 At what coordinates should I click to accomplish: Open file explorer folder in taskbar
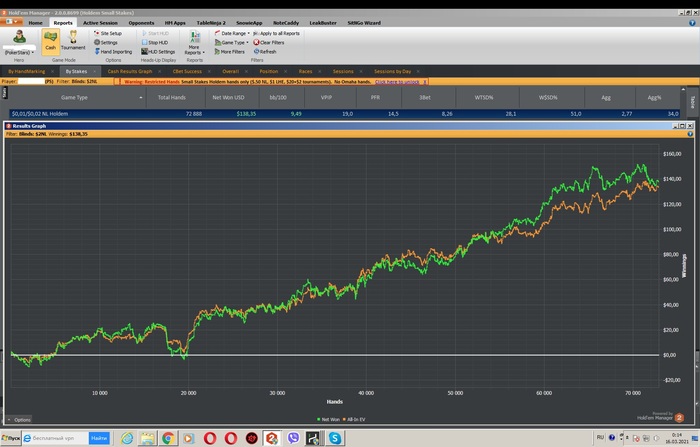coord(147,438)
